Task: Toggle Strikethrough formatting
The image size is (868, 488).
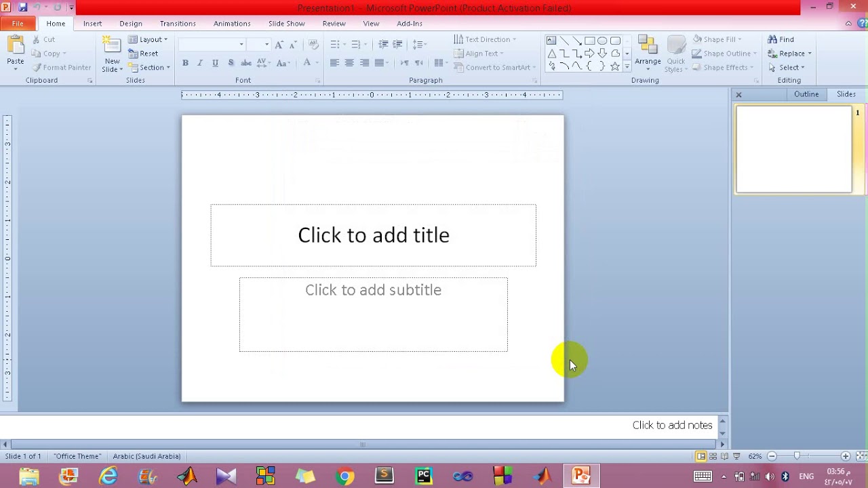Action: pyautogui.click(x=246, y=63)
